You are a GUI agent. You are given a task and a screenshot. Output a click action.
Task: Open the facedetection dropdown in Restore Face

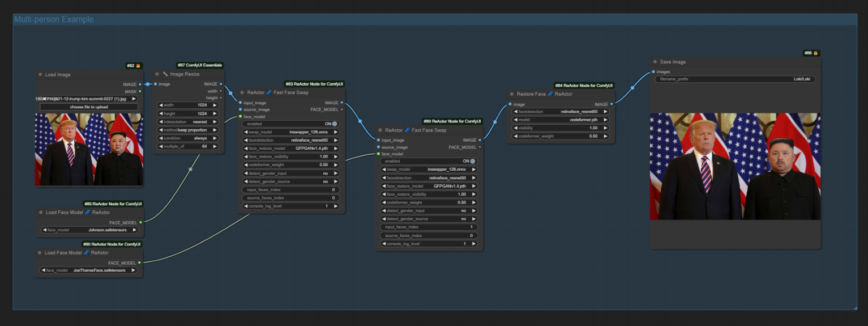pyautogui.click(x=561, y=112)
